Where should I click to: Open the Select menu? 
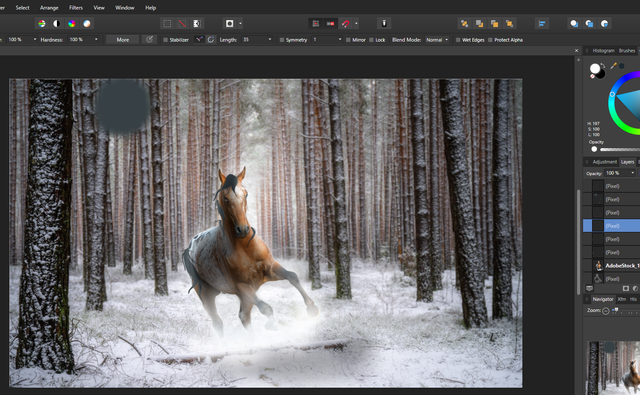point(22,8)
